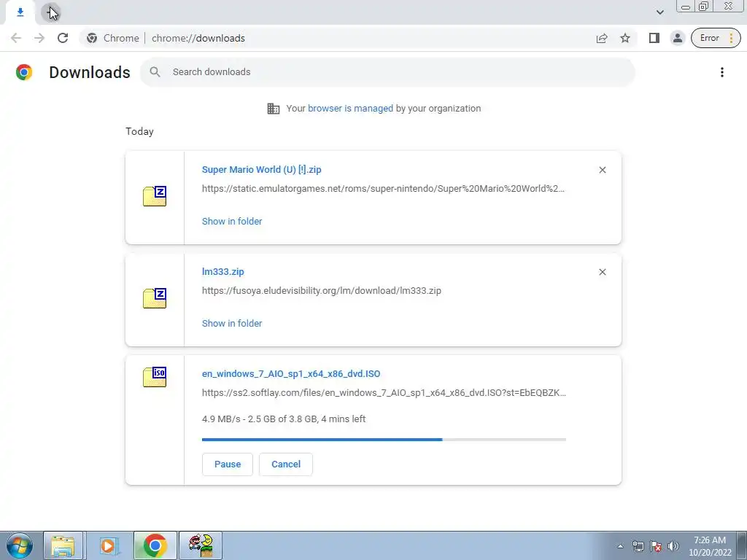747x560 pixels.
Task: Click the download speed status text
Action: click(x=284, y=419)
